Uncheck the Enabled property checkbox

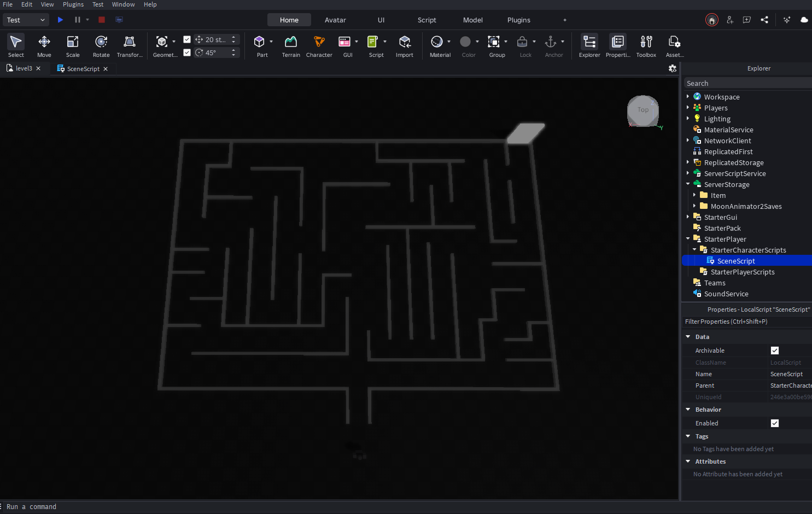[774, 423]
